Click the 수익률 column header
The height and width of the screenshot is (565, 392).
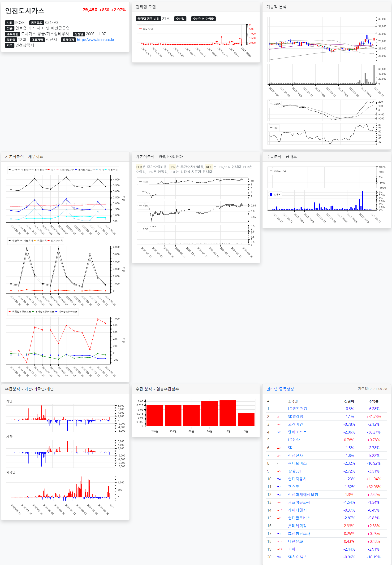[x=373, y=401]
